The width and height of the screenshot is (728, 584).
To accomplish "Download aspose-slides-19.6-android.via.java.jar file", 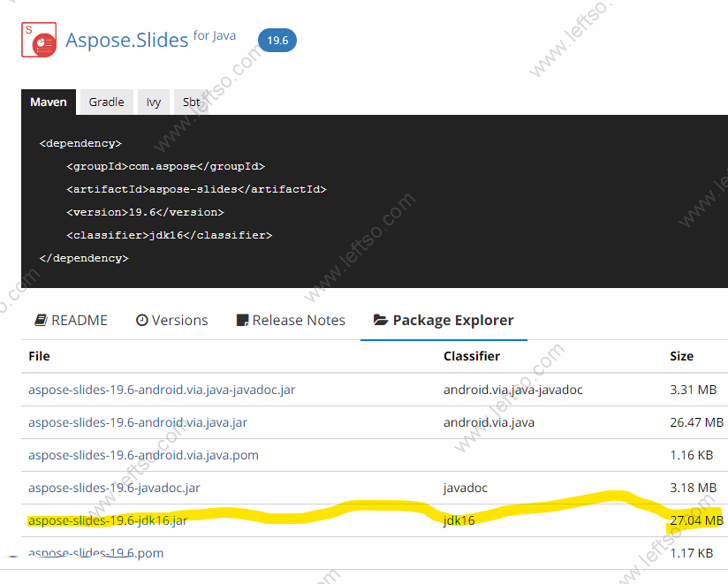I will (x=138, y=422).
